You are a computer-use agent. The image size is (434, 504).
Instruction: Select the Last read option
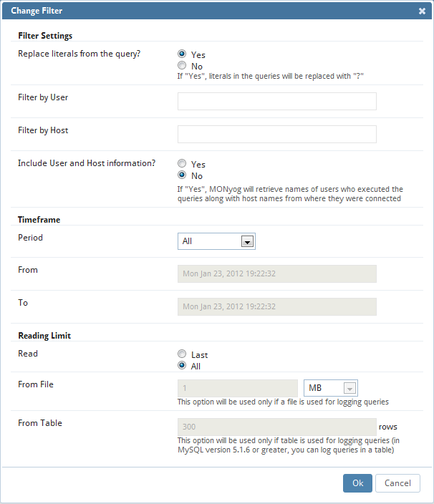(x=182, y=354)
